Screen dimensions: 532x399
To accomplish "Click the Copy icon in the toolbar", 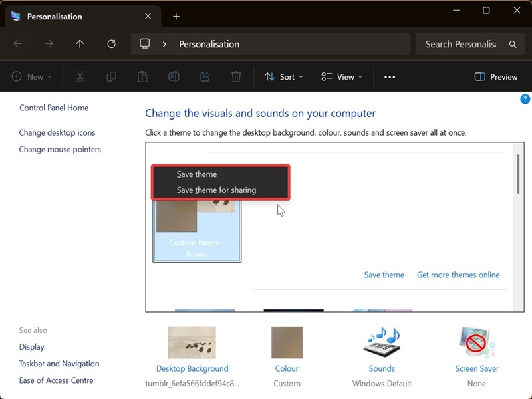I will click(111, 77).
